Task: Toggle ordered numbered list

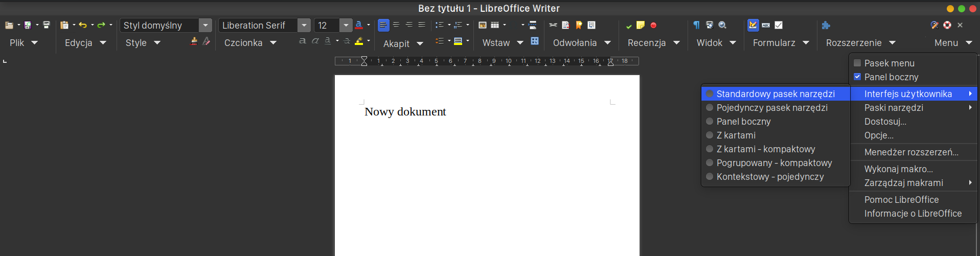Action: [458, 25]
